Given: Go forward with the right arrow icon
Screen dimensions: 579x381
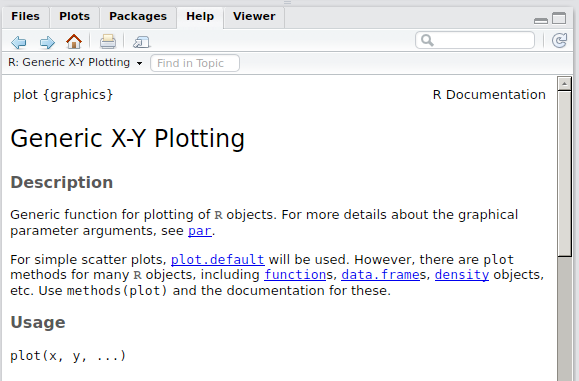Looking at the screenshot, I should (47, 42).
